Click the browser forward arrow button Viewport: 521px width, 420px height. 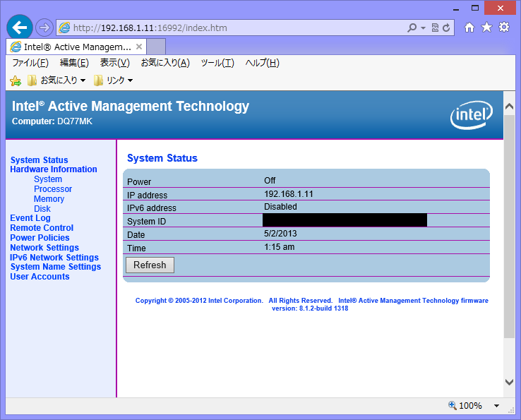coord(44,28)
